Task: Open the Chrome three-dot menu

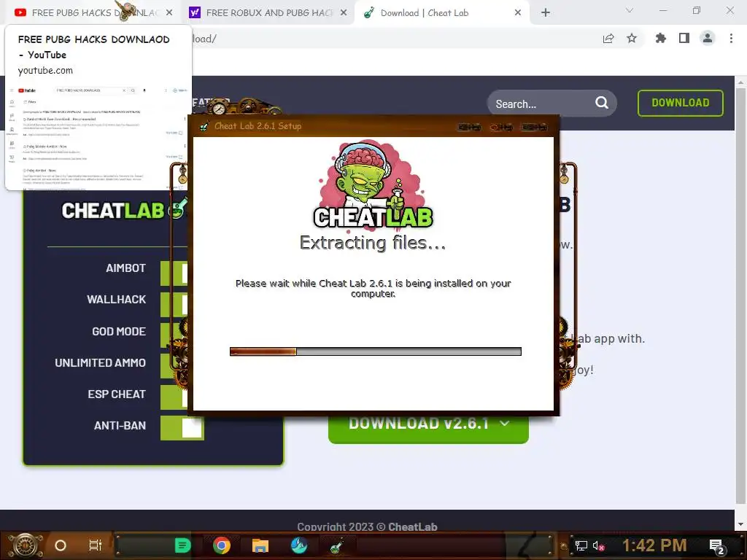Action: click(x=731, y=39)
